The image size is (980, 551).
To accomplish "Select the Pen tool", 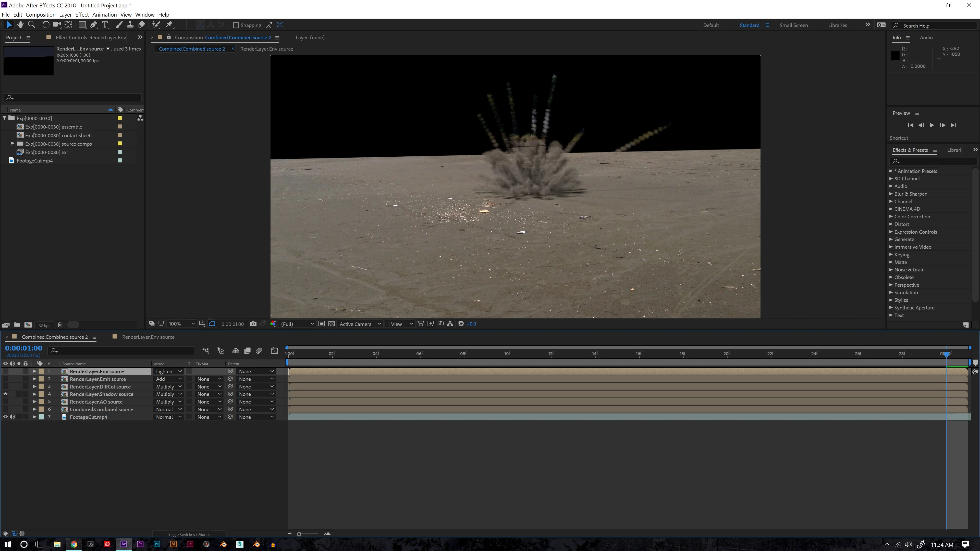I will click(94, 25).
